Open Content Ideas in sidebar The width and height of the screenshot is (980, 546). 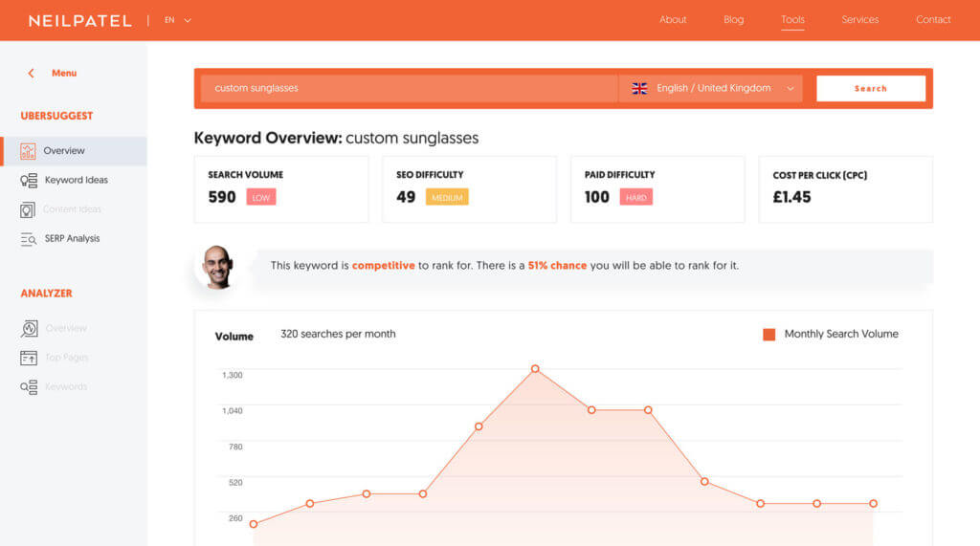[x=72, y=209]
